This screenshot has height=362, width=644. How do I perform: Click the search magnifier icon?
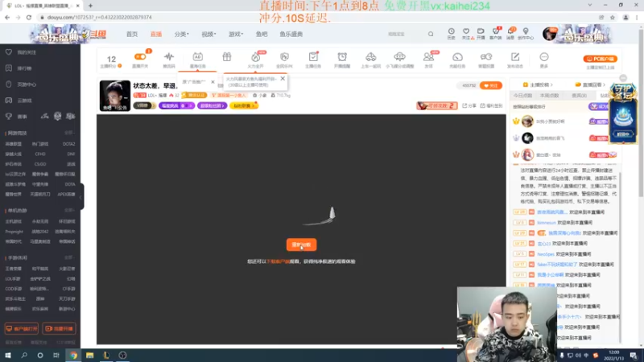click(431, 34)
